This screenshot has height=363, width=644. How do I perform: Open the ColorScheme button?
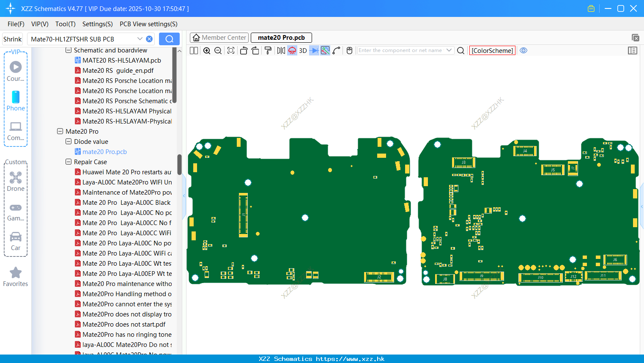coord(492,50)
